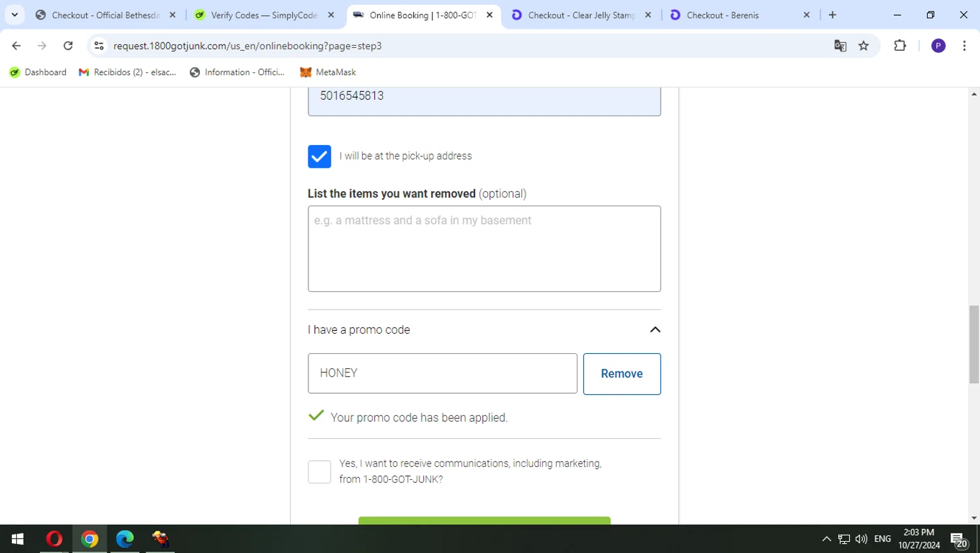Close the Checkout - Berenis tab

coord(807,15)
